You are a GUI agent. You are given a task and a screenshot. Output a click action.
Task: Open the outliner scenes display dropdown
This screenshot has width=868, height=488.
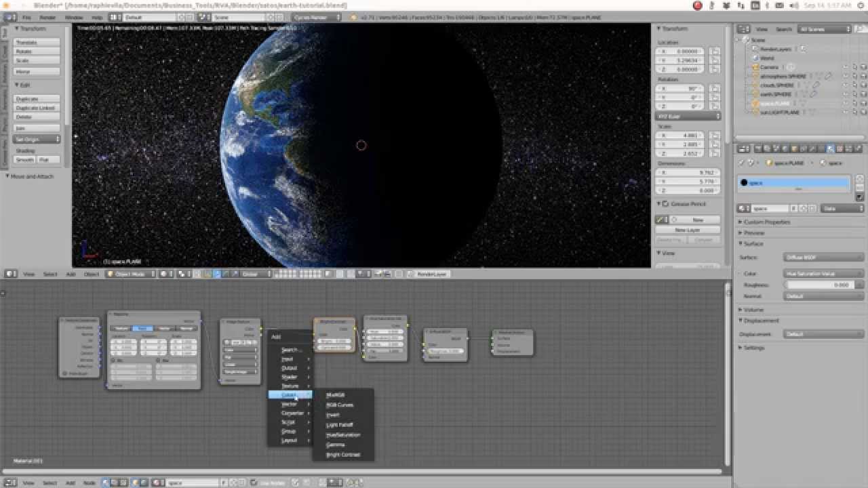pyautogui.click(x=824, y=29)
